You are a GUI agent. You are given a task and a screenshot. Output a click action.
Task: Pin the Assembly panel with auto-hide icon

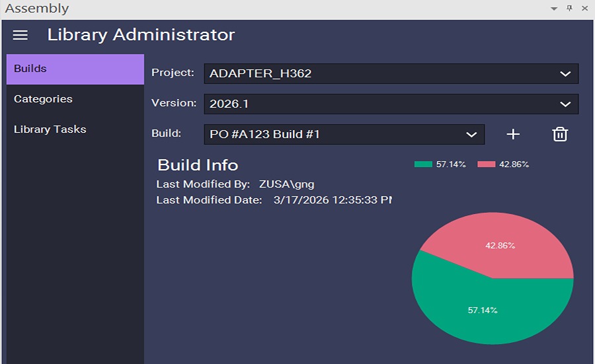(569, 9)
